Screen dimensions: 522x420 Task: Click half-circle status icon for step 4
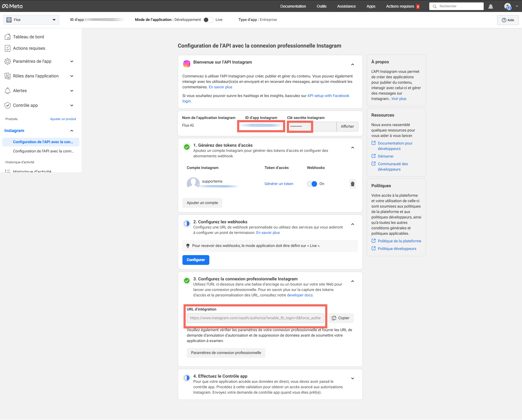pyautogui.click(x=187, y=378)
